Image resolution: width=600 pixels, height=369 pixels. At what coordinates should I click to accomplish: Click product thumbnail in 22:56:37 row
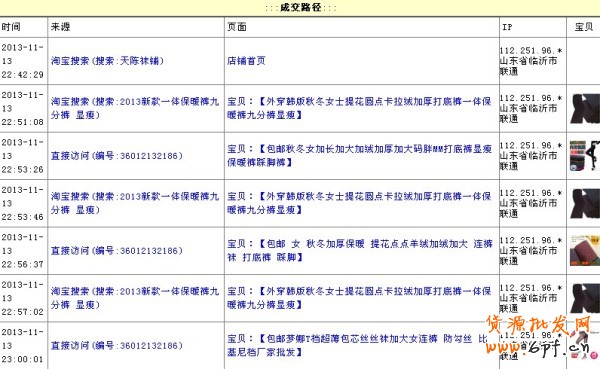pyautogui.click(x=585, y=251)
